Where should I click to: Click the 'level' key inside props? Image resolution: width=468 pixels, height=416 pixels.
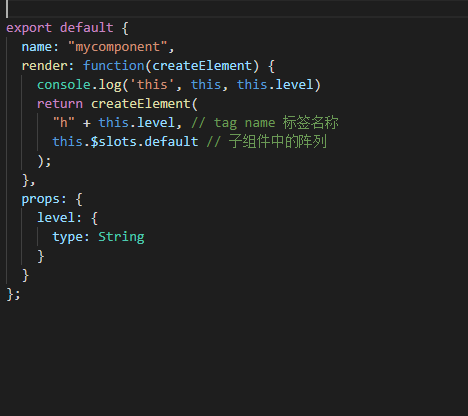56,218
